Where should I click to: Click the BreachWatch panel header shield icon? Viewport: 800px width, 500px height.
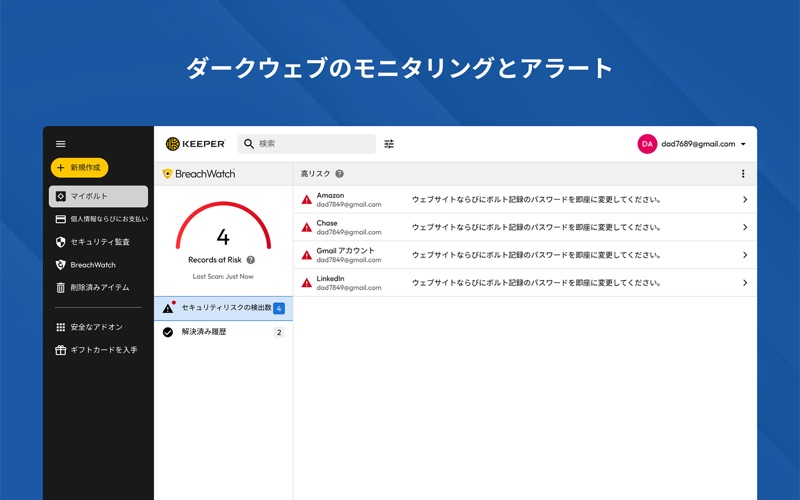point(167,174)
